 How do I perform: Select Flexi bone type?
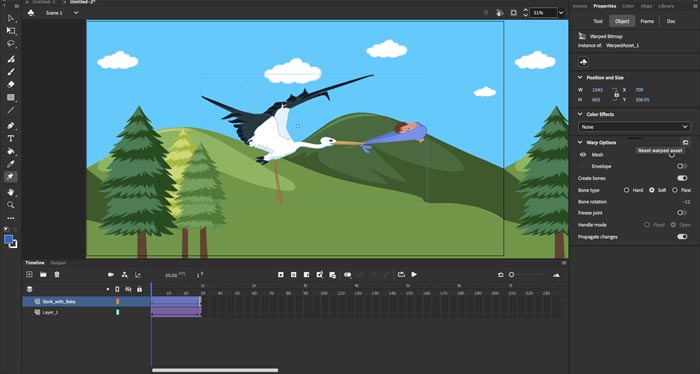(675, 190)
